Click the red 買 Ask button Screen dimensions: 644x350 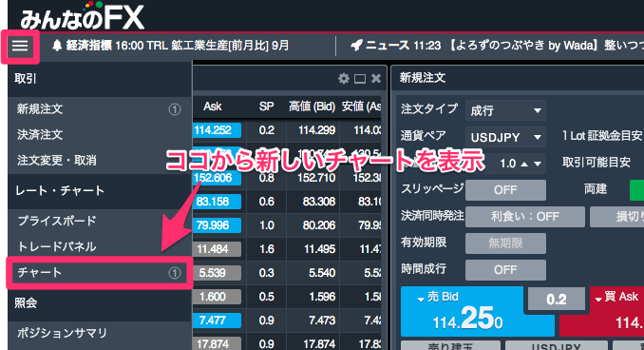601,311
